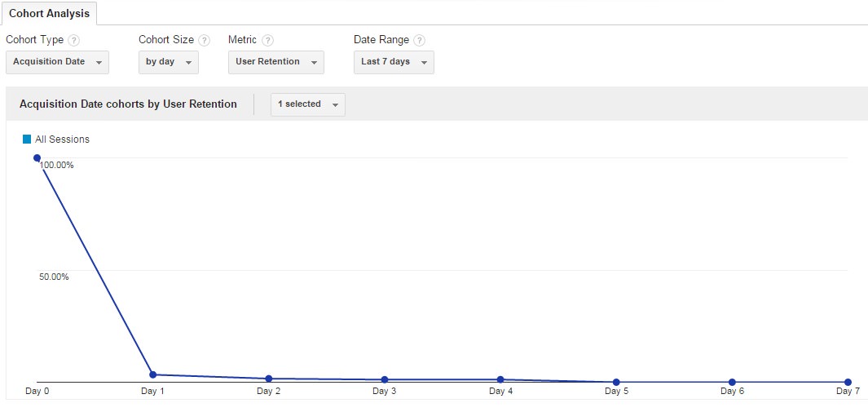The width and height of the screenshot is (868, 412).
Task: Expand the '1 selected' cohorts dropdown
Action: point(307,104)
